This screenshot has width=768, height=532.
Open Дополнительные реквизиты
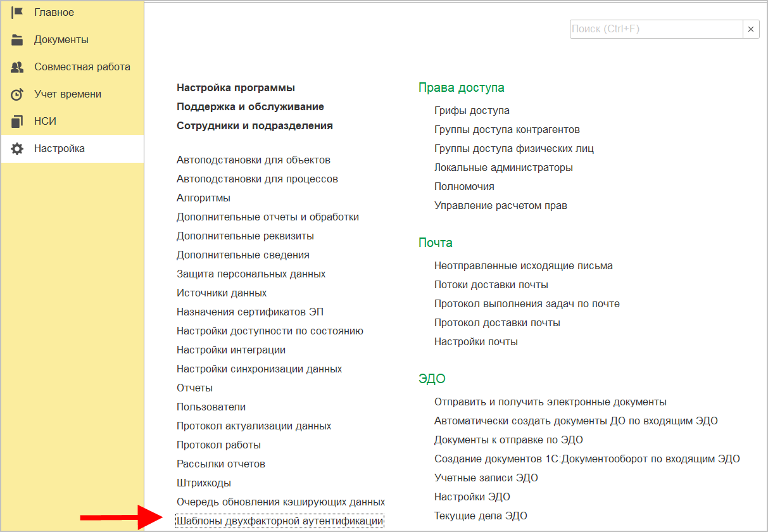(245, 236)
